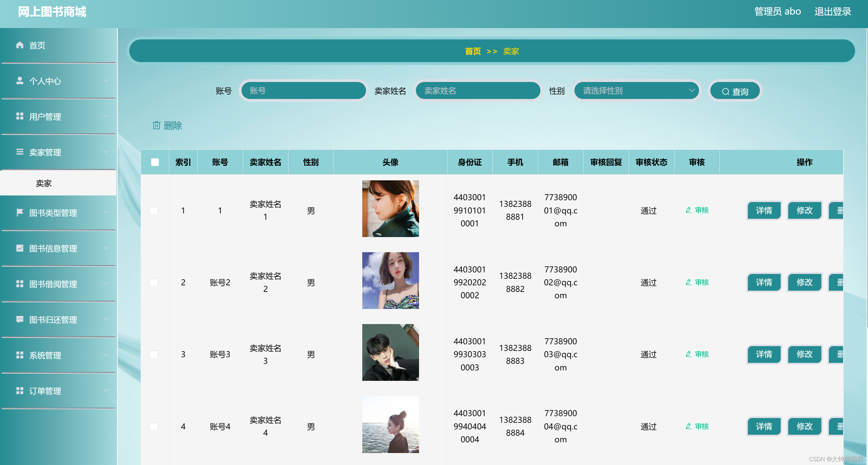
Task: Click the chart icon for 图书信息管理
Action: [20, 248]
